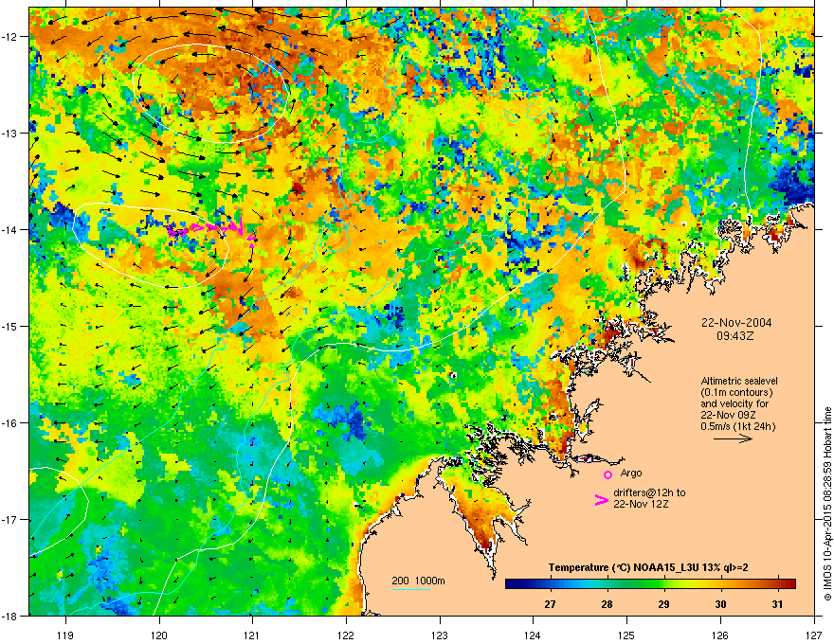Screen dimensions: 834x644
Task: Click the magenta drifters legend arrow
Action: coord(601,499)
